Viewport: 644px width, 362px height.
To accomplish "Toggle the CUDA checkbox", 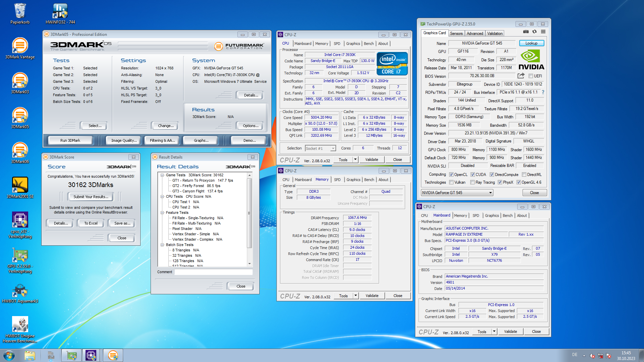I will 473,175.
